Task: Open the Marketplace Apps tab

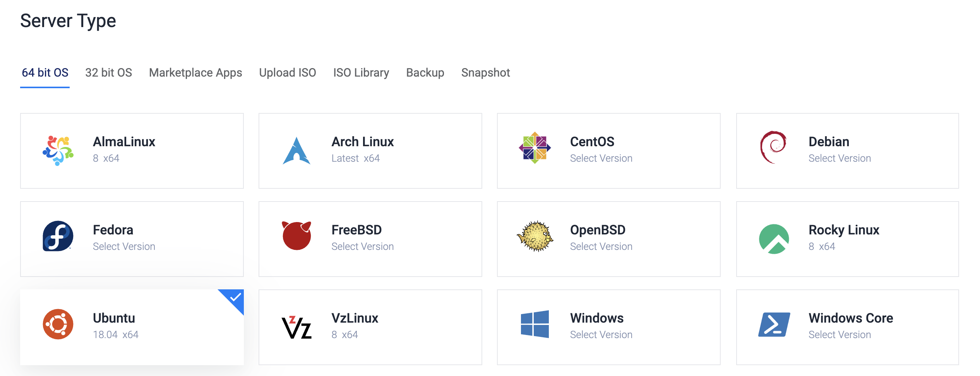Action: (195, 73)
